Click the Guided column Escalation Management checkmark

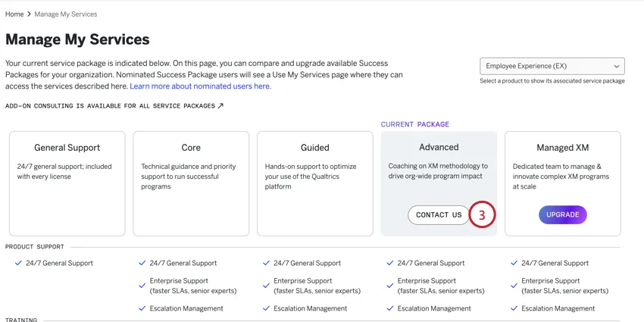(267, 308)
